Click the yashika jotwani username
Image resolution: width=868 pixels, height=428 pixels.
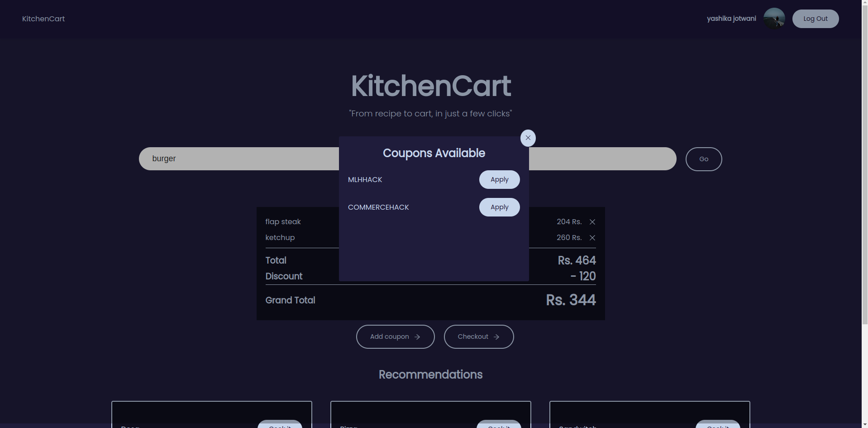[x=731, y=18]
